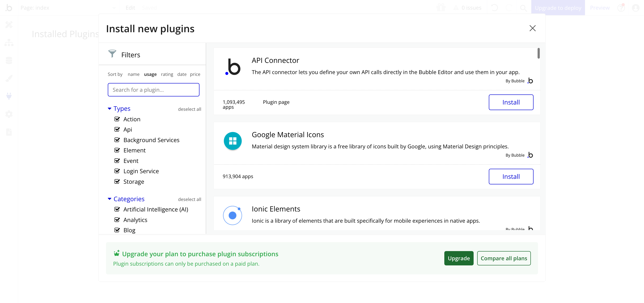Click the filter funnel icon
This screenshot has width=644, height=303.
pyautogui.click(x=112, y=54)
